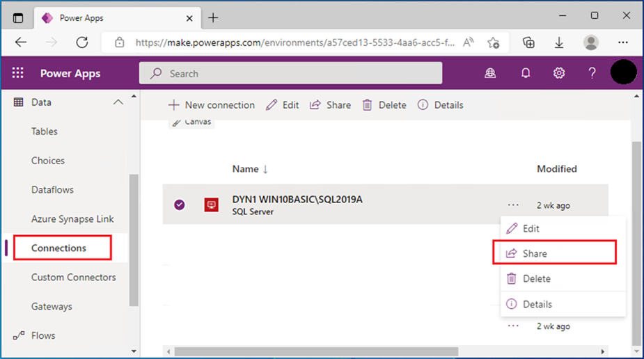Open Flows in the sidebar

pos(43,335)
